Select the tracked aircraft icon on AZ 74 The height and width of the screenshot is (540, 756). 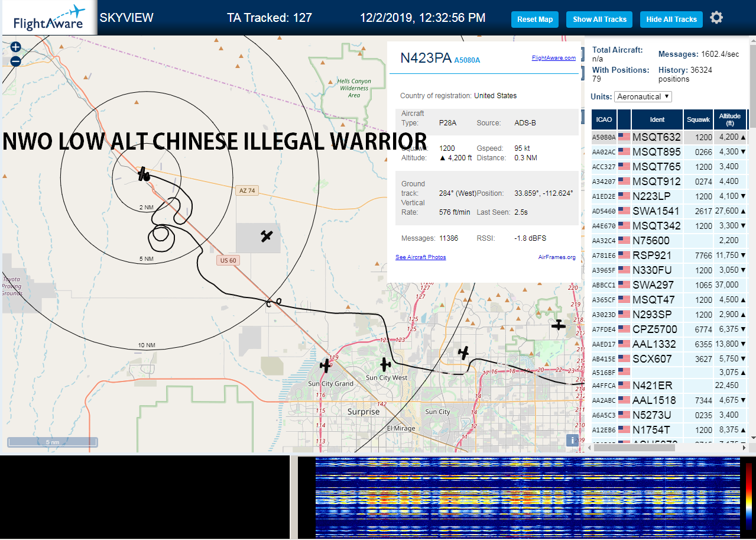(x=144, y=174)
